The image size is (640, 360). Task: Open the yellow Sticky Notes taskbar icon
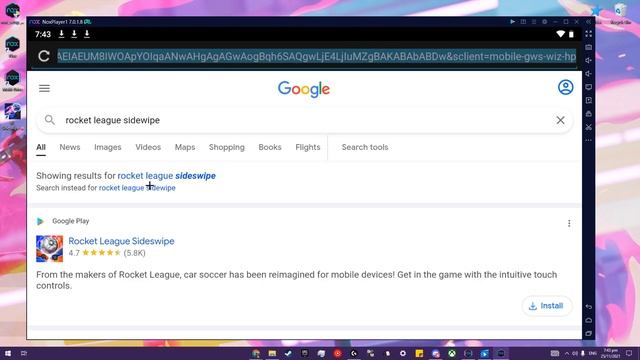click(x=419, y=353)
